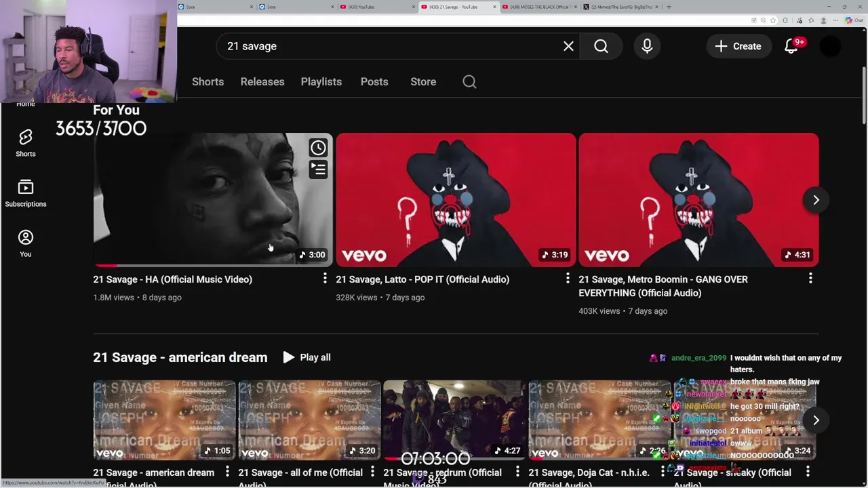Open the Create menu

[x=738, y=46]
